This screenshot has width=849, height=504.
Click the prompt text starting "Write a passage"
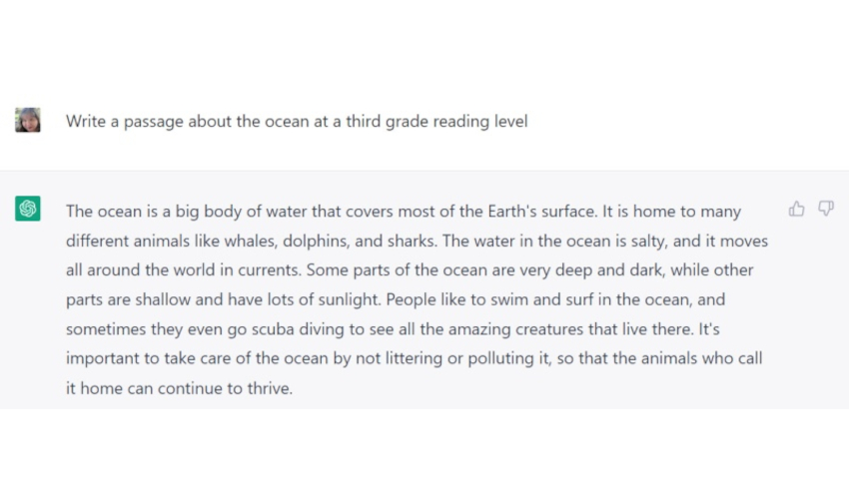coord(297,122)
